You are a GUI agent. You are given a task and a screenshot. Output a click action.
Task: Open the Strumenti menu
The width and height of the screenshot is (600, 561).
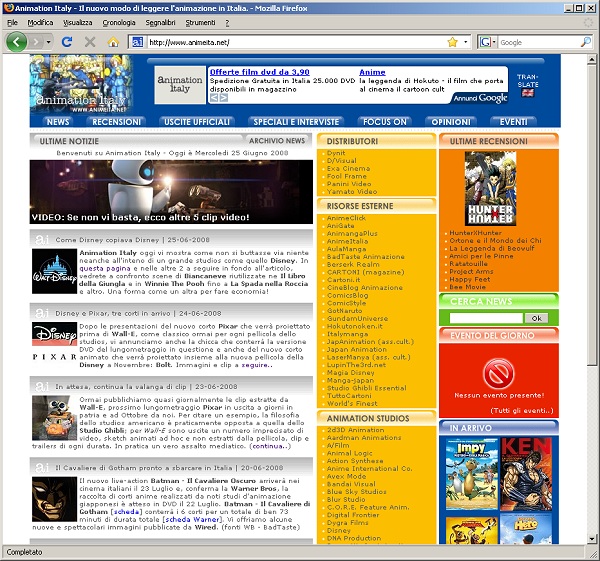201,23
